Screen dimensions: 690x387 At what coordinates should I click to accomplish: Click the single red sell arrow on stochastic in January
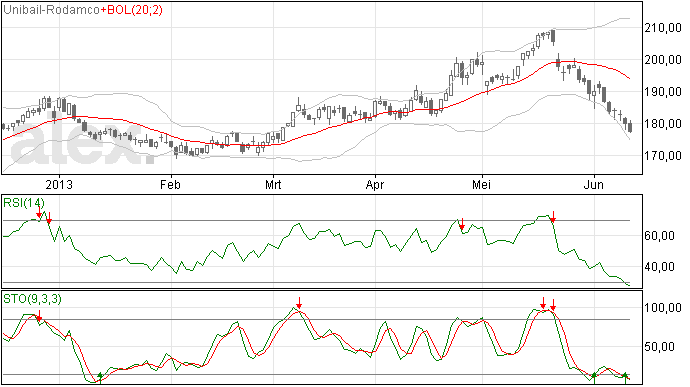click(39, 316)
